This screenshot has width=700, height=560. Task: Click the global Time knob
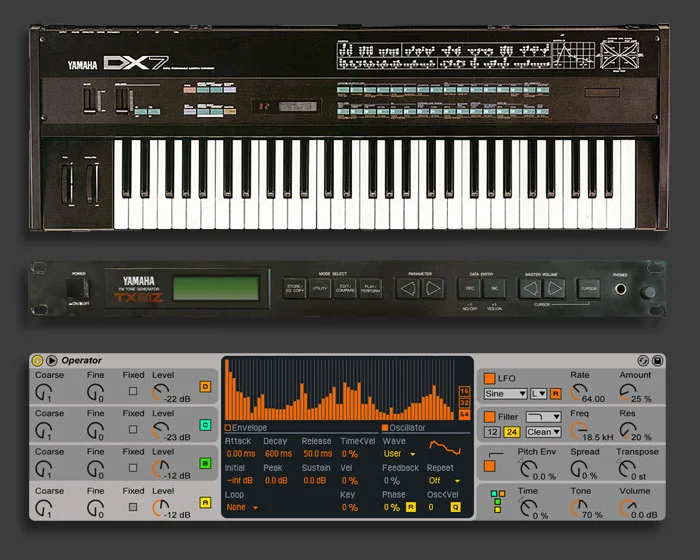529,508
